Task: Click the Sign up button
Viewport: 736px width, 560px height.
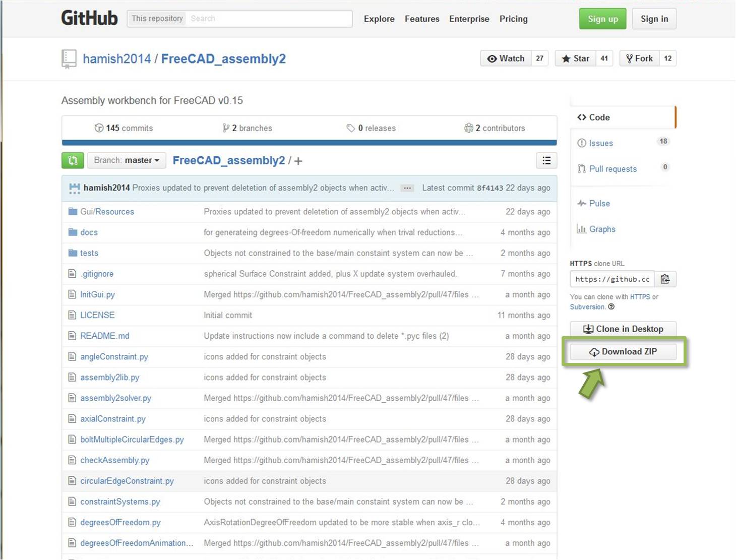Action: 603,19
